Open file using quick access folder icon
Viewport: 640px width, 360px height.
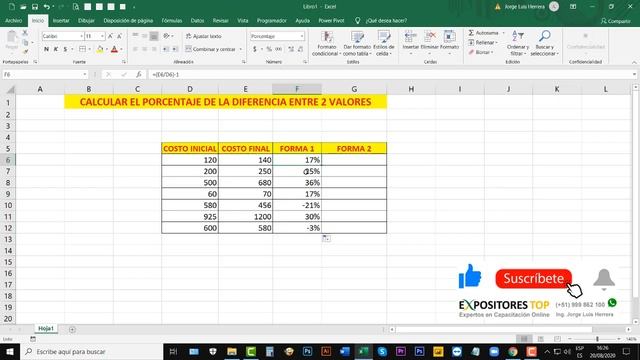click(23, 7)
